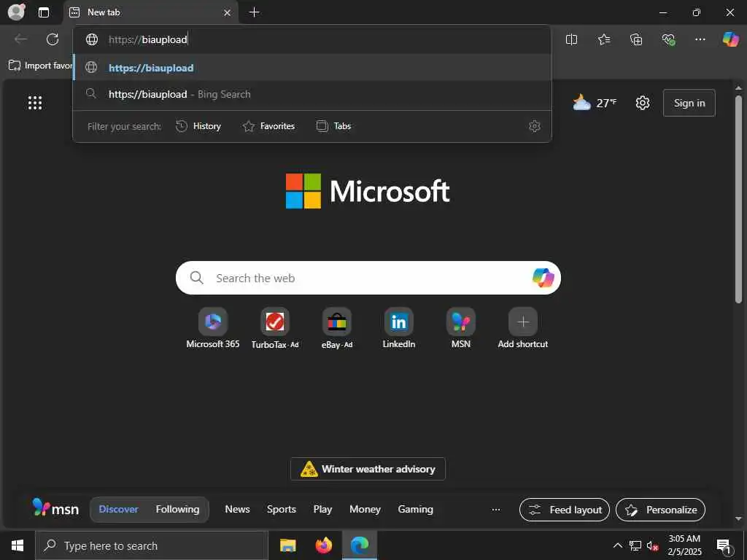Open Firefox from taskbar
Image resolution: width=747 pixels, height=560 pixels.
[324, 545]
